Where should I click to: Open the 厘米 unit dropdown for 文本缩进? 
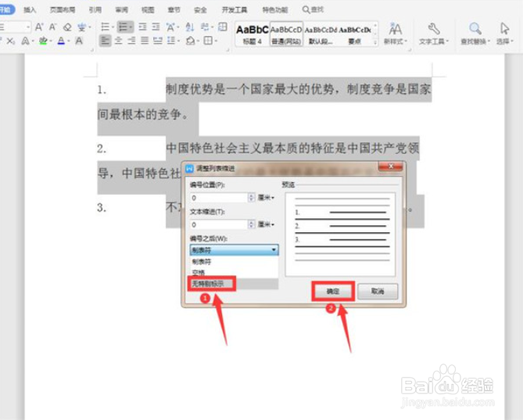[x=266, y=224]
